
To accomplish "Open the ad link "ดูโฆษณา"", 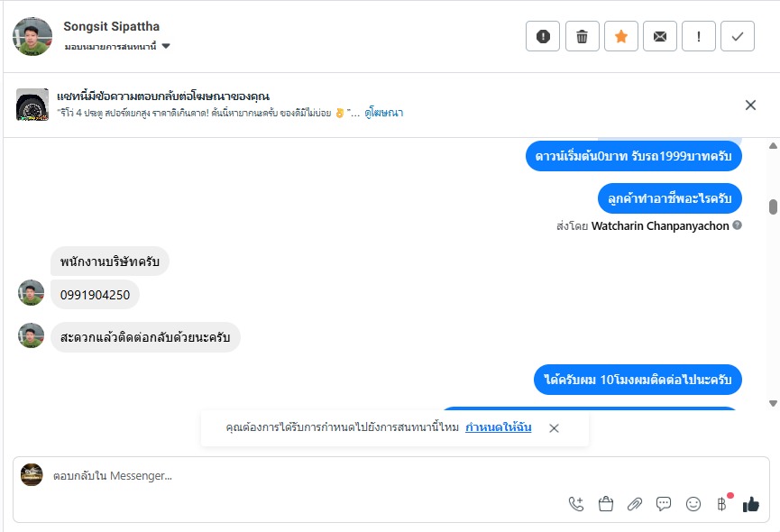I will (x=384, y=113).
